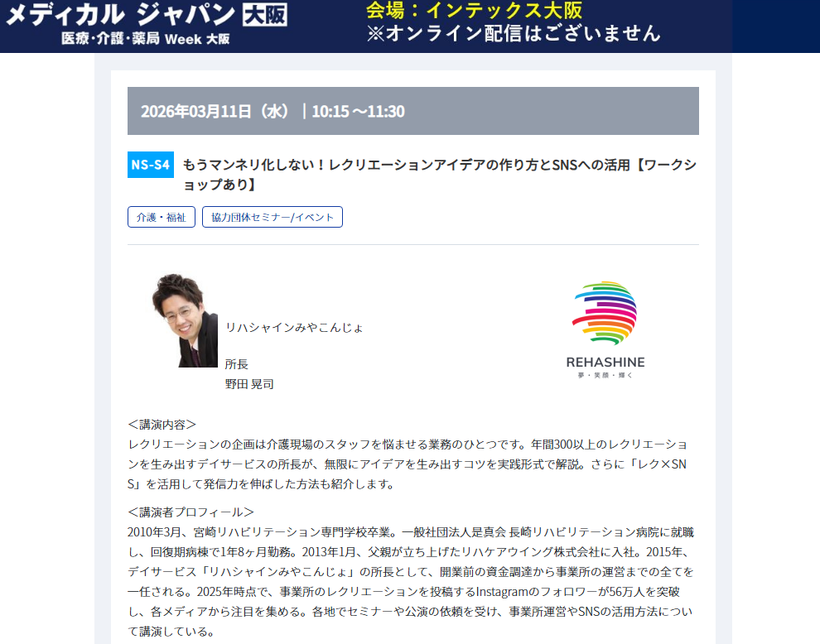
Task: Open the speaker's portrait photo
Action: (185, 320)
